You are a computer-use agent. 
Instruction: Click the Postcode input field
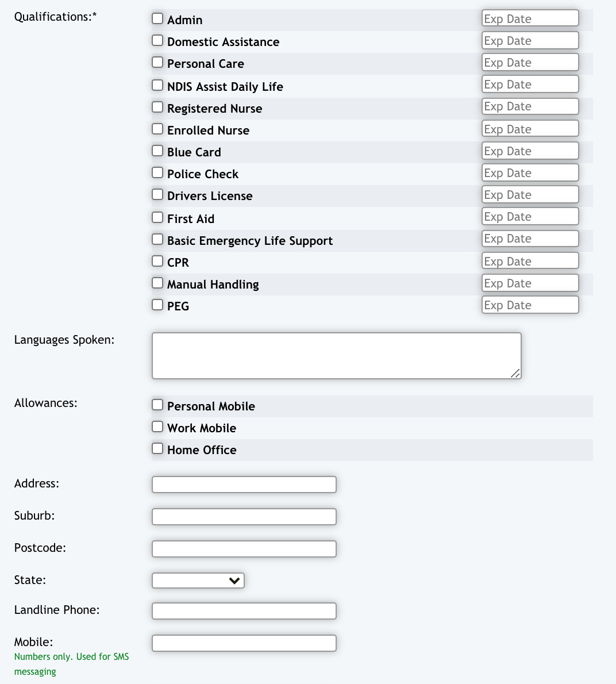coord(244,549)
